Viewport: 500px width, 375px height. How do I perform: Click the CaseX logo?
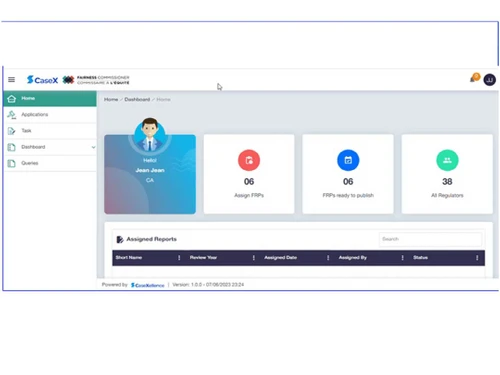(42, 80)
